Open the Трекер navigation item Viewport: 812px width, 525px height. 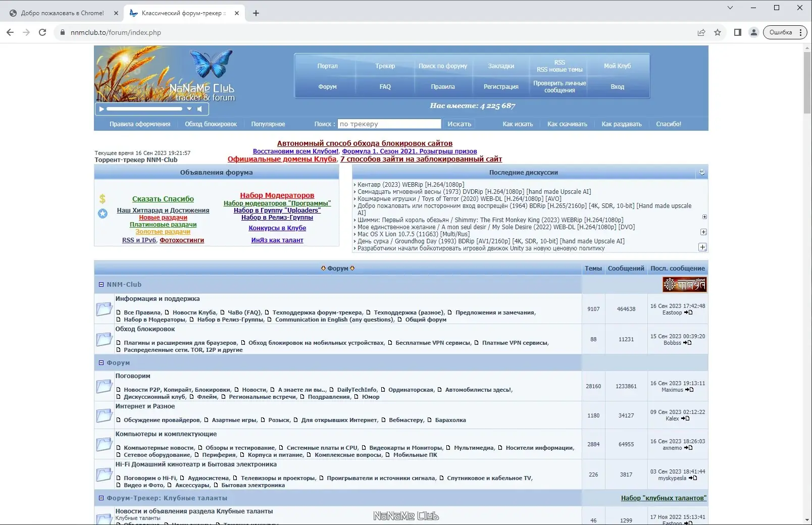[385, 66]
